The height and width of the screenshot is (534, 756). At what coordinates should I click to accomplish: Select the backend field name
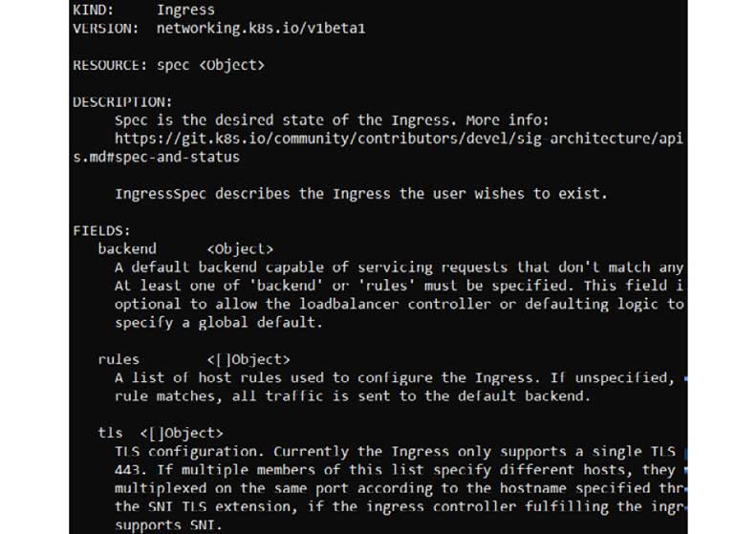(x=127, y=248)
